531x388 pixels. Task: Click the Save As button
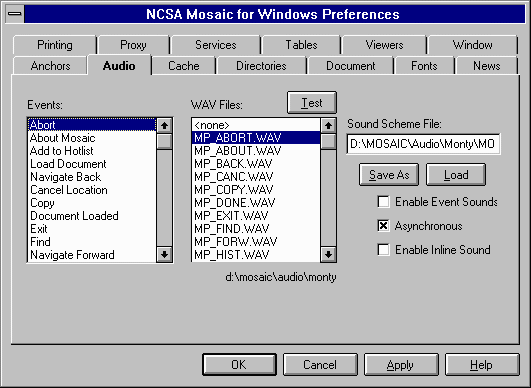pos(389,175)
